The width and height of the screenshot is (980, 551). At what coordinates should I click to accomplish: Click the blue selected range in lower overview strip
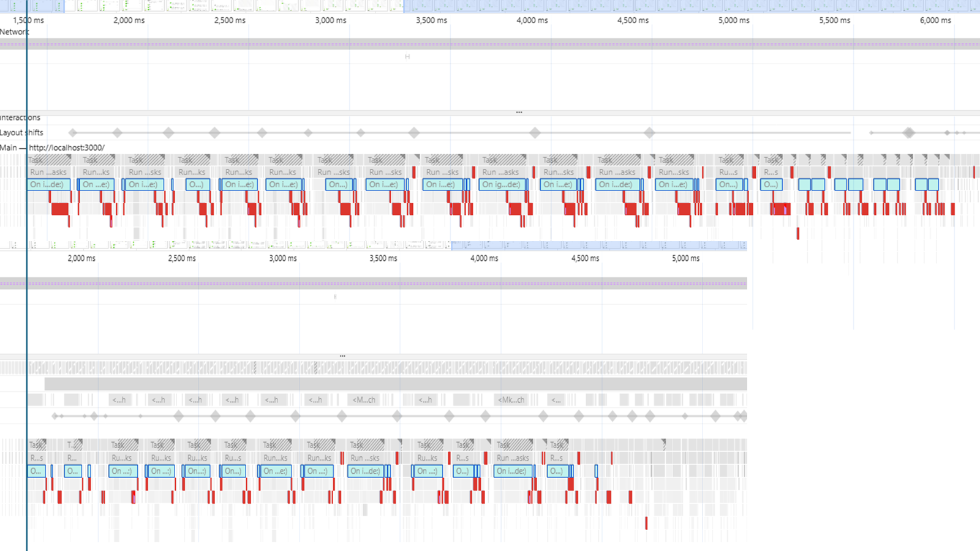pos(599,246)
